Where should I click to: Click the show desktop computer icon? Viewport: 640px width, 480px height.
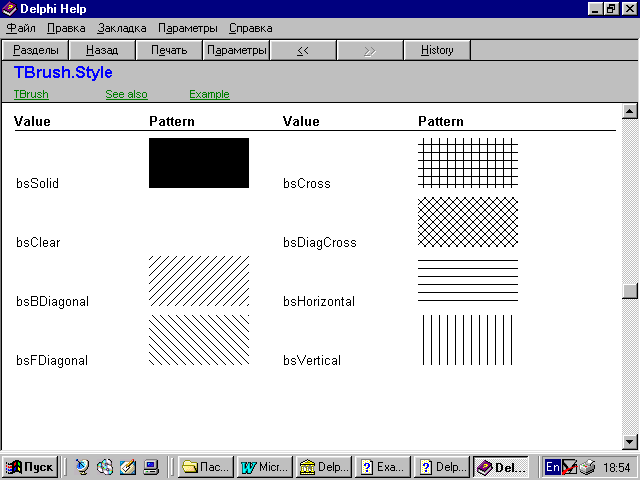151,467
